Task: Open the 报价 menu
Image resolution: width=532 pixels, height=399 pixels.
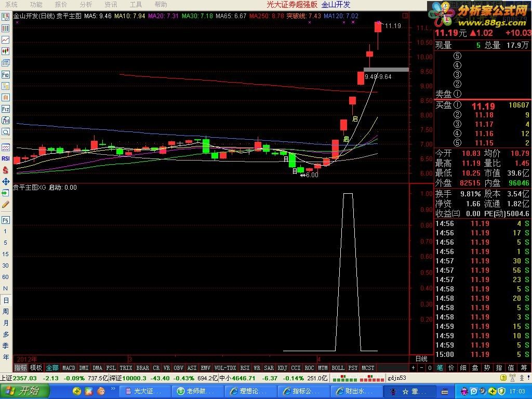Action: click(61, 4)
